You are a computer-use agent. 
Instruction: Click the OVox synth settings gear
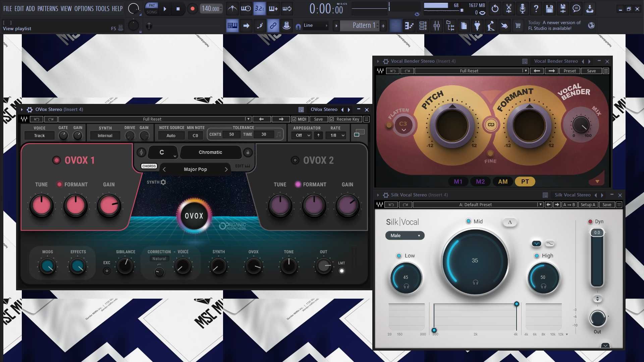point(163,182)
